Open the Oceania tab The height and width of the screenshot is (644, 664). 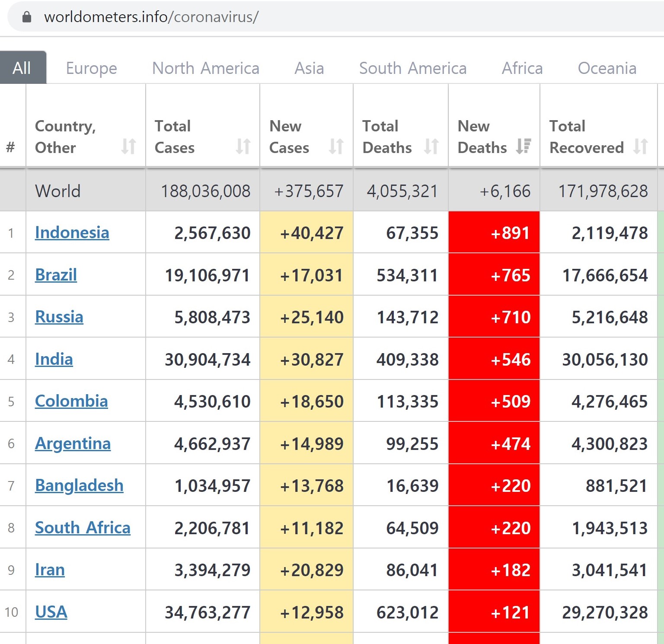point(607,68)
